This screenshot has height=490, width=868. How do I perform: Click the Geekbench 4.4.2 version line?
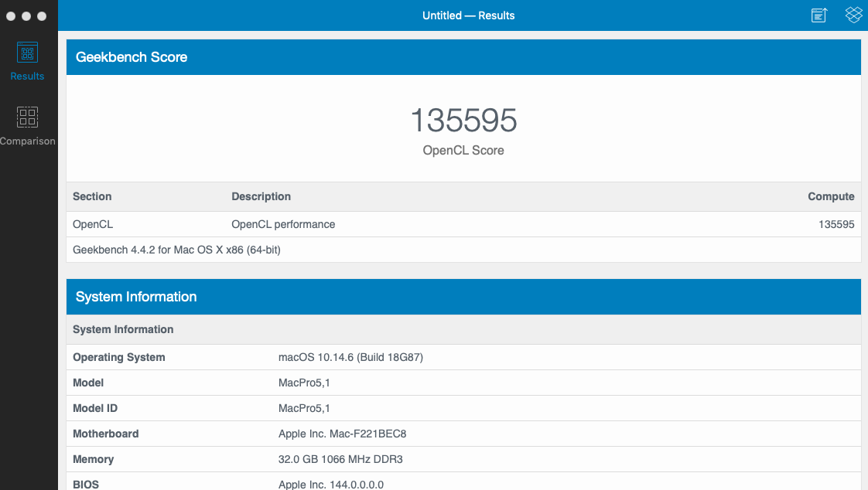point(176,250)
